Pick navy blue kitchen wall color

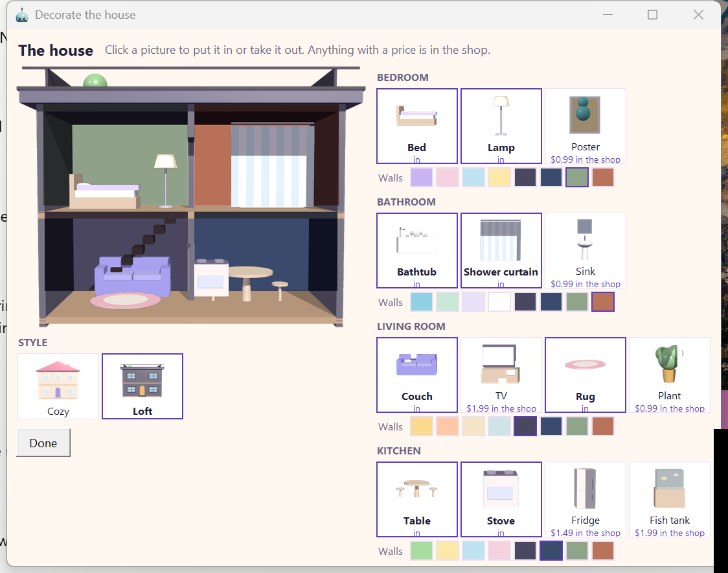click(551, 551)
